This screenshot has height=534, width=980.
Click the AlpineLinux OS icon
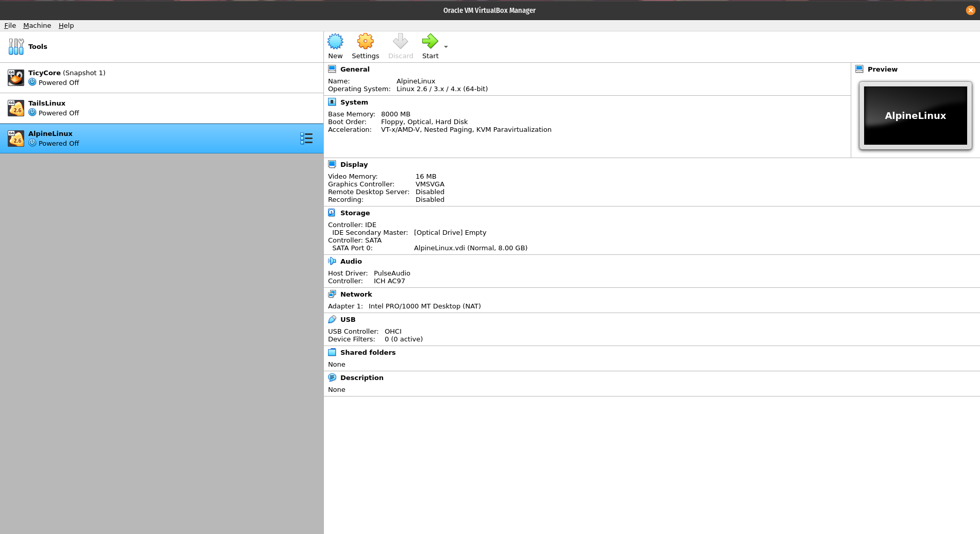tap(16, 139)
